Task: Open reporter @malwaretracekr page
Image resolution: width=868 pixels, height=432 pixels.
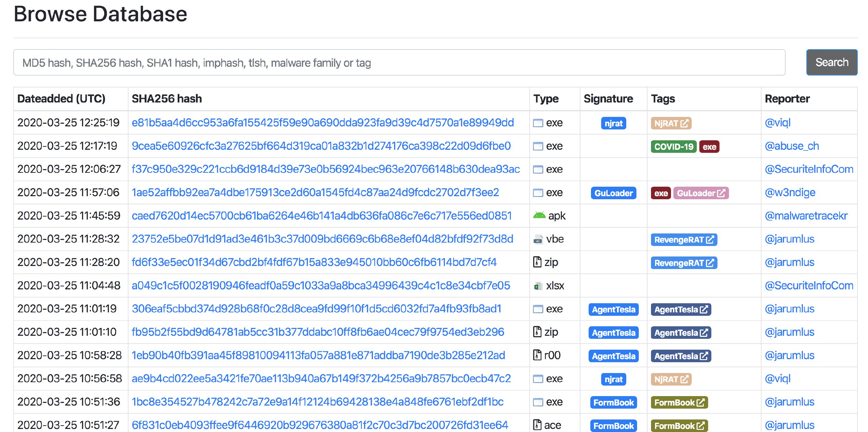Action: [806, 216]
